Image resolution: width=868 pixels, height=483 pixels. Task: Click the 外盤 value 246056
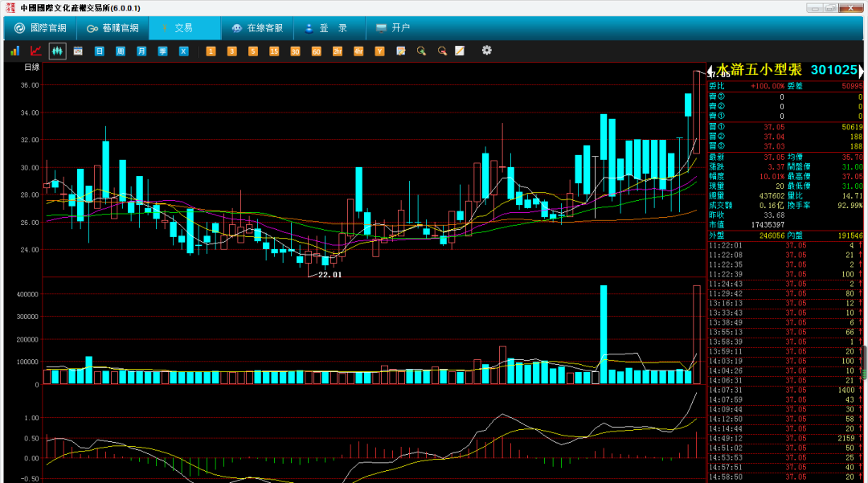(772, 235)
